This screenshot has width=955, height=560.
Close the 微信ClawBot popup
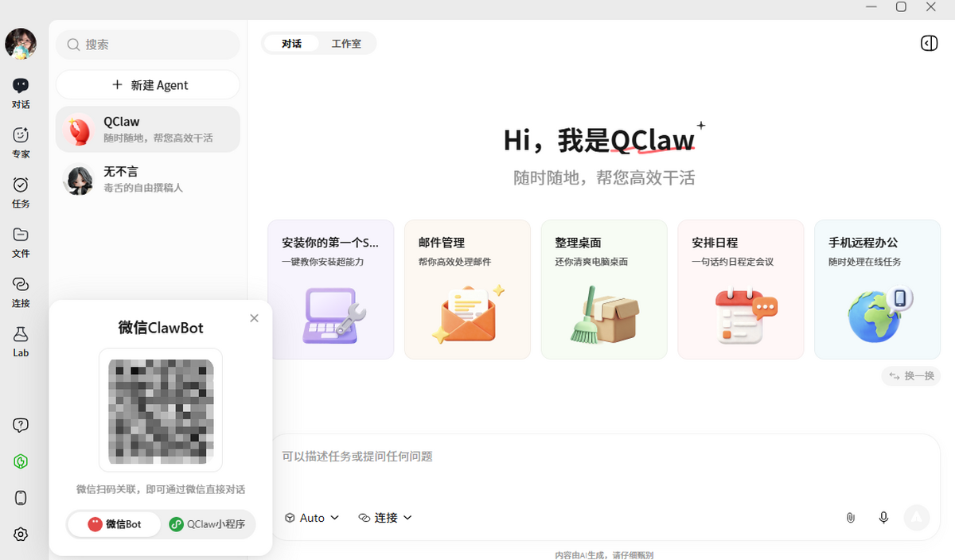254,318
